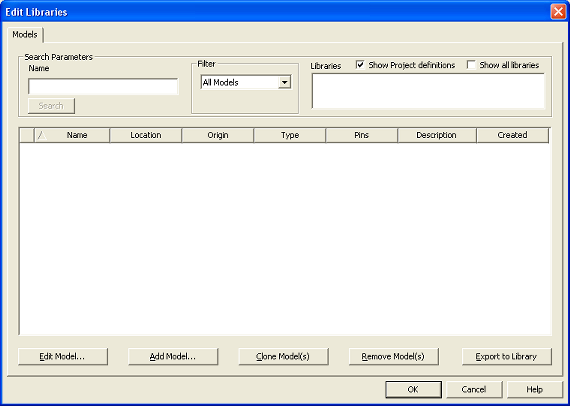Viewport: 570px width, 406px height.
Task: Sort by the Created column header
Action: click(512, 135)
